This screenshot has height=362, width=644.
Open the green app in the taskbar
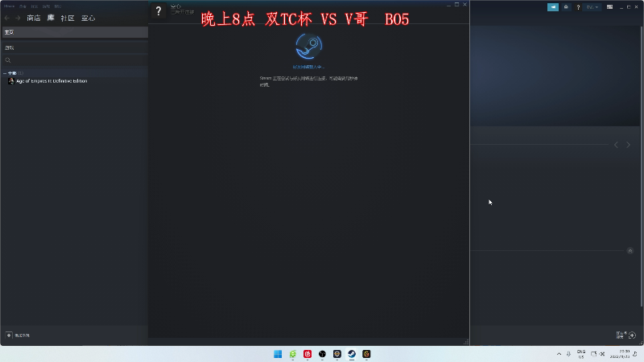293,354
